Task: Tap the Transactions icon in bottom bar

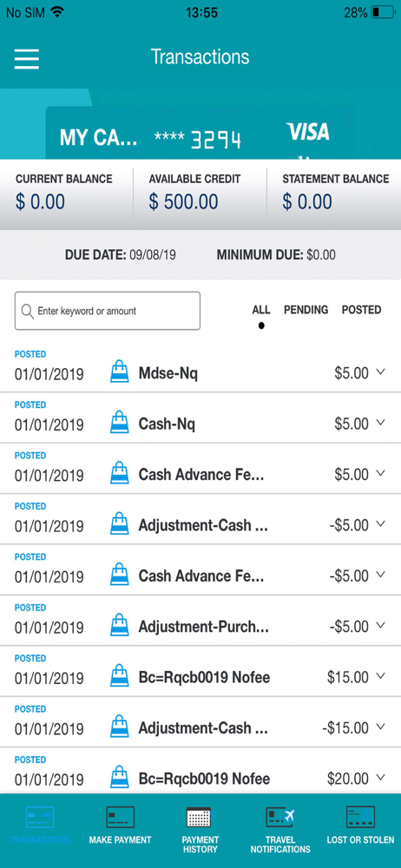Action: pyautogui.click(x=40, y=817)
